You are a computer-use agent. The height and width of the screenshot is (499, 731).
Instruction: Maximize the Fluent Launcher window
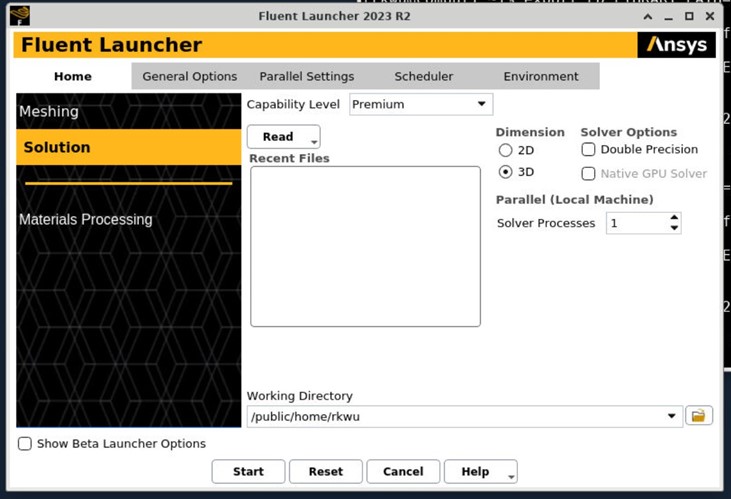[x=689, y=16]
